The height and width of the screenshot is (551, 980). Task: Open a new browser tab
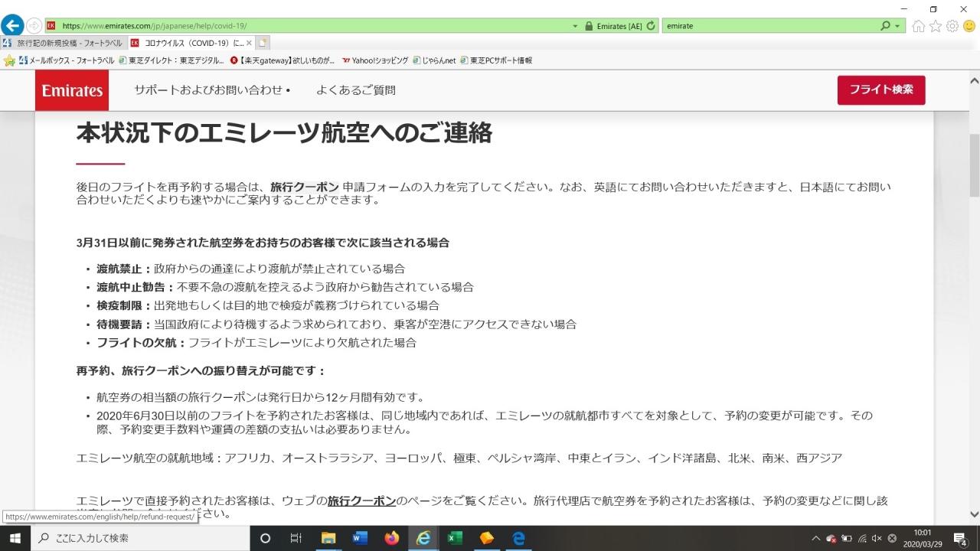click(263, 43)
